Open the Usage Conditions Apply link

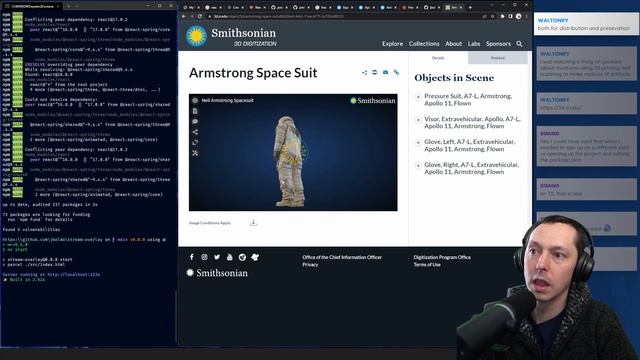209,223
